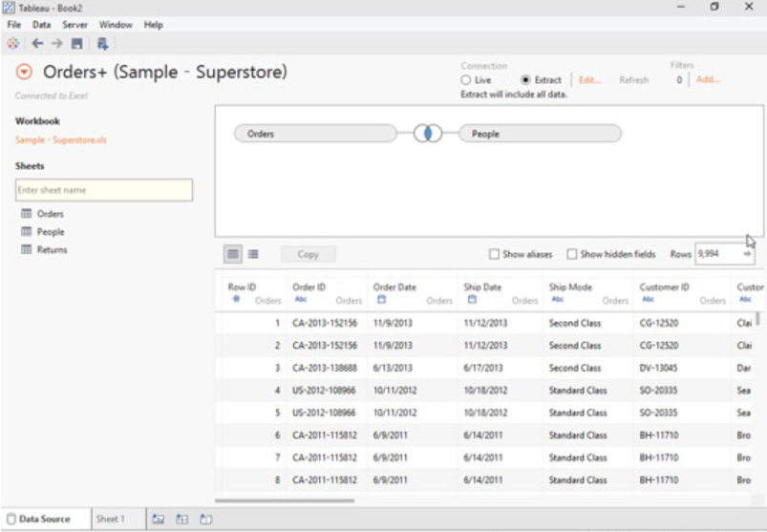
Task: Click the Refresh extract link
Action: 634,80
